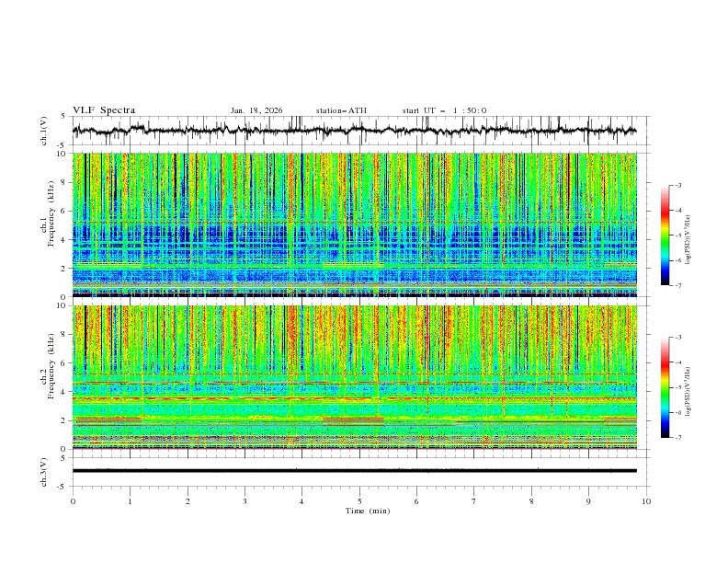
Task: Click the "-7" value on lower colorbar
Action: pos(677,438)
